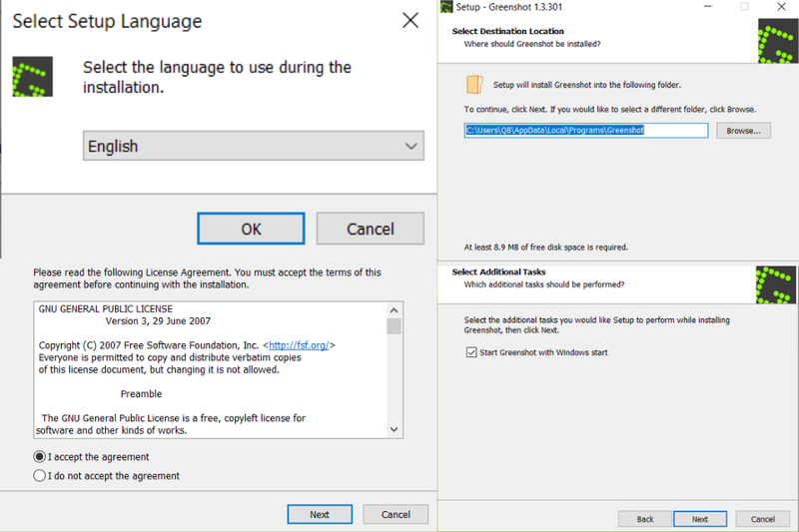This screenshot has width=799, height=532.
Task: Click Greenshot logo on Additional Tasks page
Action: pos(776,284)
